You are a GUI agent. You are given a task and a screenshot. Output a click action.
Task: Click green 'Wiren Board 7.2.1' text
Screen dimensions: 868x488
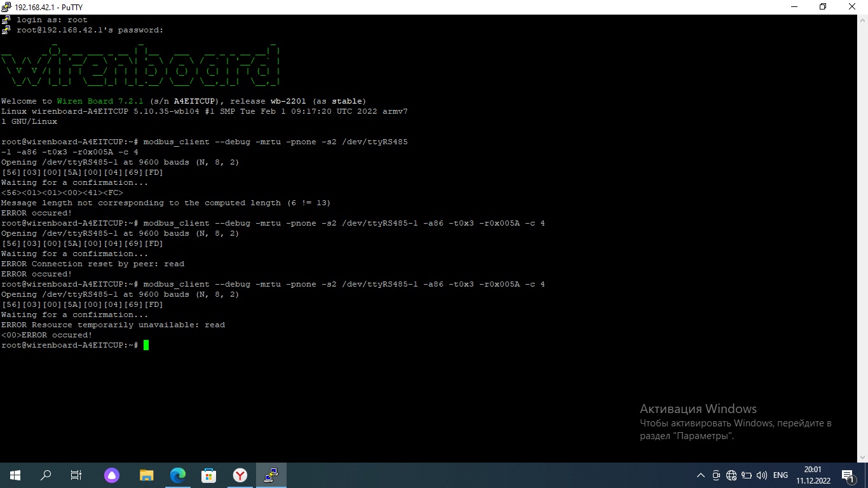click(100, 101)
